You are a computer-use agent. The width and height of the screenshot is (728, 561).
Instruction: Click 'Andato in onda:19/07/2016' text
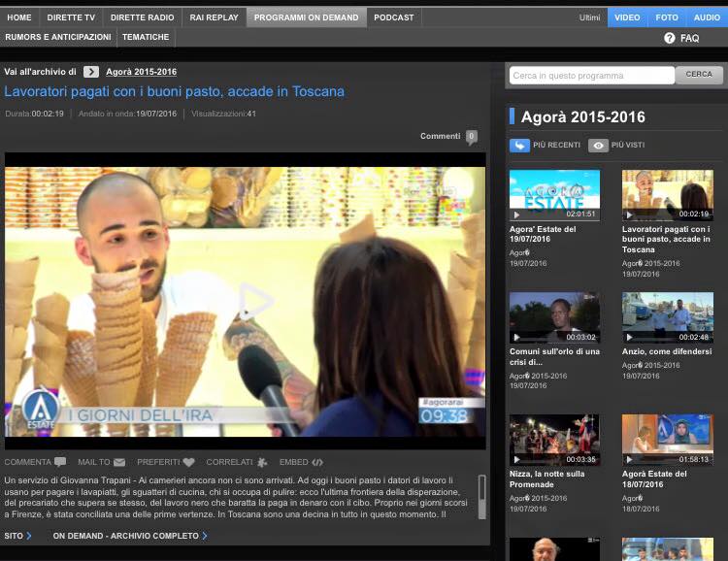128,114
